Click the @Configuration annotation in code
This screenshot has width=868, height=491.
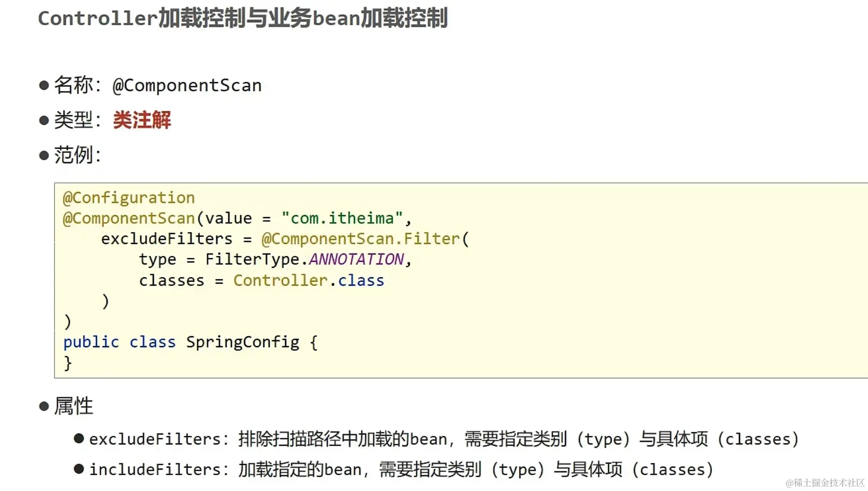click(129, 198)
